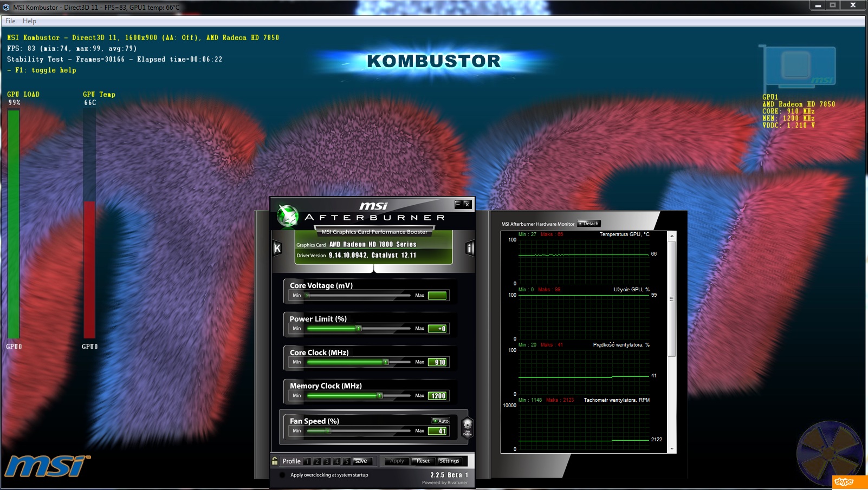Click the Temperatura GPU graph
Image resolution: width=868 pixels, height=490 pixels.
pyautogui.click(x=584, y=261)
